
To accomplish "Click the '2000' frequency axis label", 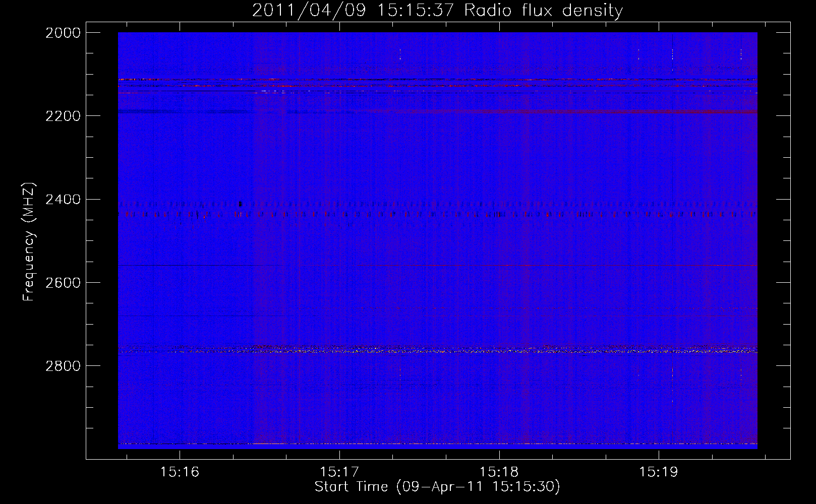I will tap(63, 33).
